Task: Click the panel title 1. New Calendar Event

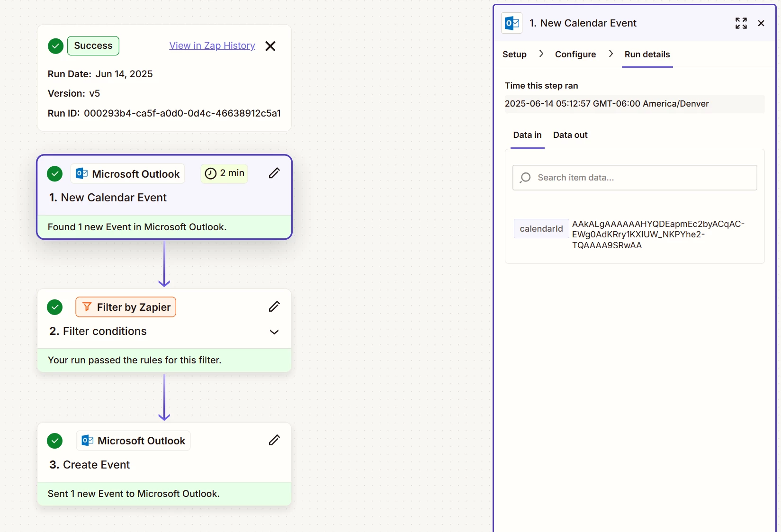Action: point(583,23)
